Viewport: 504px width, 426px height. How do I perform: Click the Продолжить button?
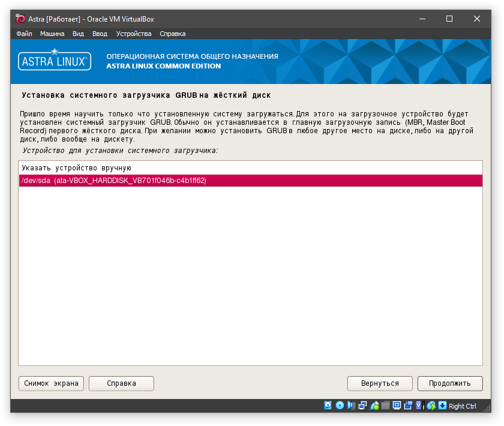tap(450, 383)
